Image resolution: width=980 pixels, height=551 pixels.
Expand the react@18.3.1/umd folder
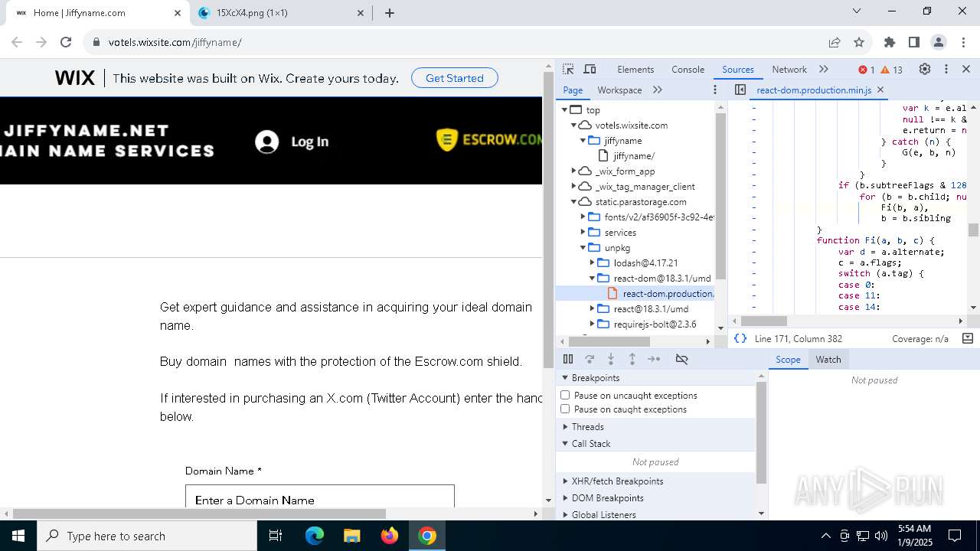coord(592,309)
